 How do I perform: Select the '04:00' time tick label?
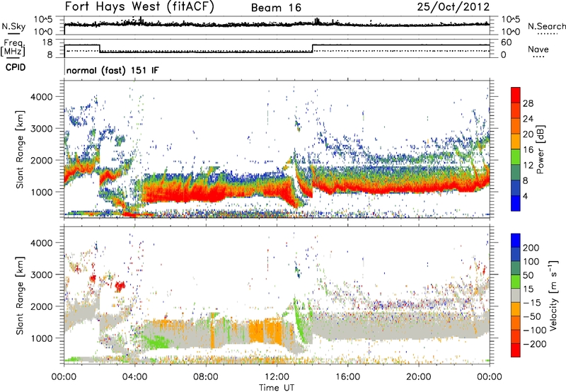tap(134, 377)
